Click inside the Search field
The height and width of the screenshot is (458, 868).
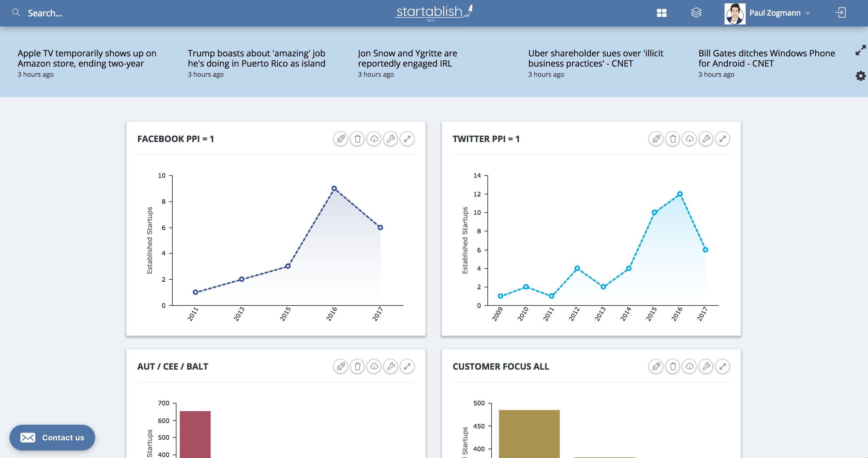[x=45, y=13]
